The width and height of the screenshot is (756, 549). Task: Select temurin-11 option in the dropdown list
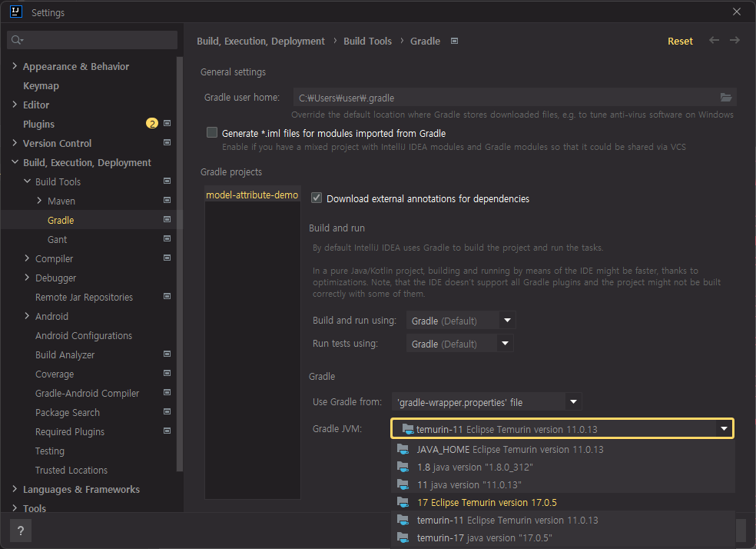(563, 520)
